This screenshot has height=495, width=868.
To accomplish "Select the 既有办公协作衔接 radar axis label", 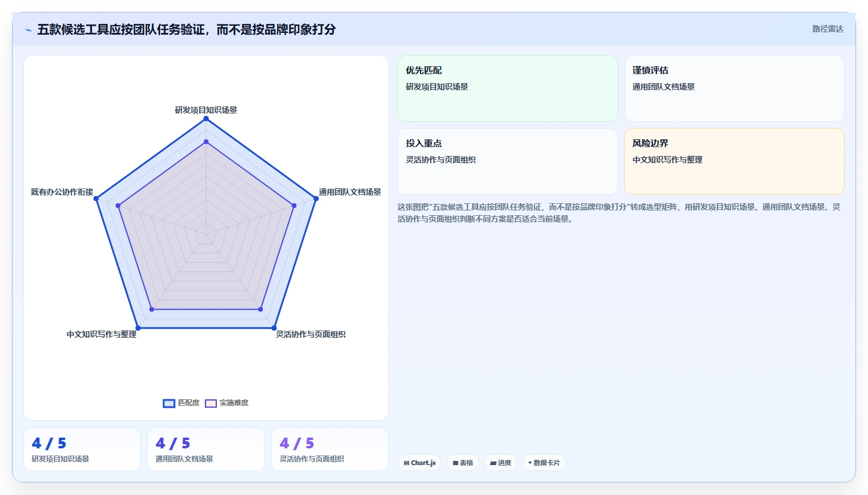I will (x=62, y=192).
